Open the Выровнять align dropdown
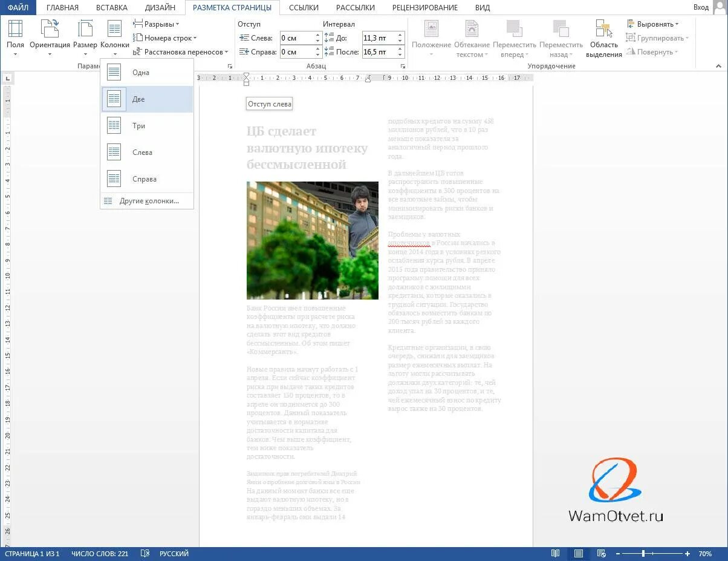This screenshot has width=728, height=561. [653, 24]
